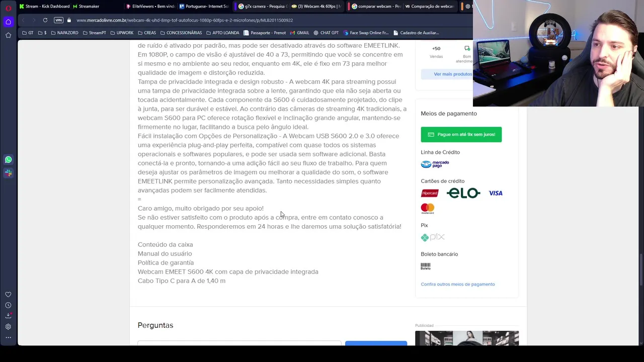Open settings gear in the sidebar

8,327
